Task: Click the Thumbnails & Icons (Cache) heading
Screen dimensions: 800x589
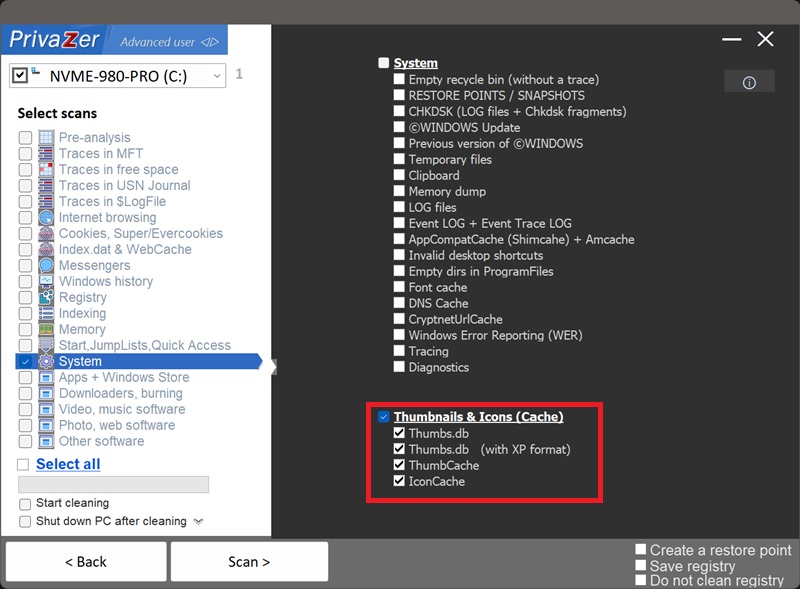Action: [x=479, y=416]
